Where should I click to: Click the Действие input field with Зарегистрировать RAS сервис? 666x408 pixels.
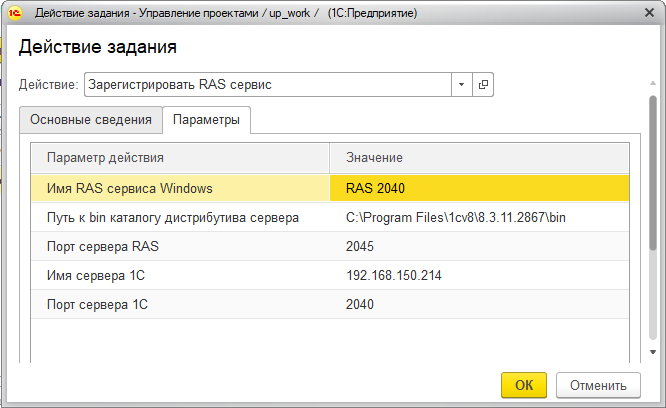[268, 84]
